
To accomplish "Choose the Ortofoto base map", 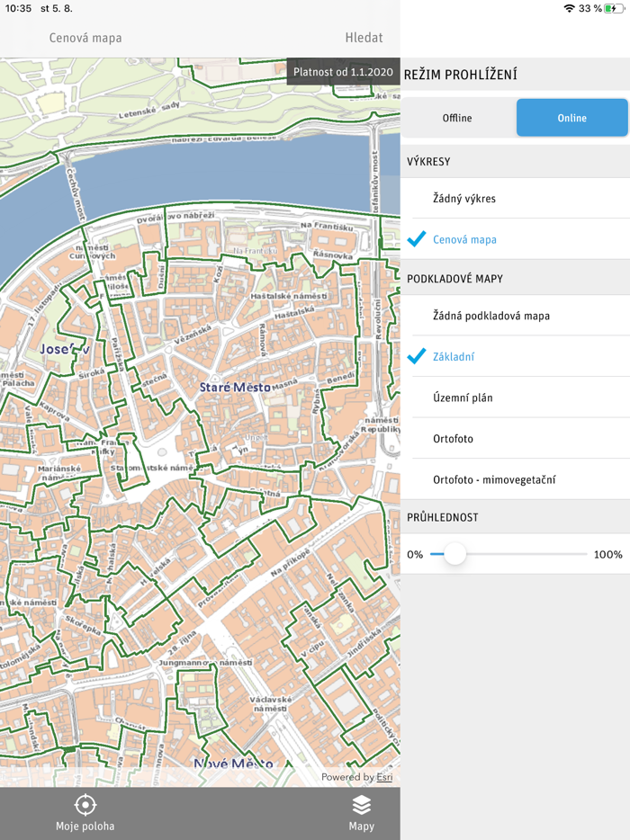I will 516,438.
